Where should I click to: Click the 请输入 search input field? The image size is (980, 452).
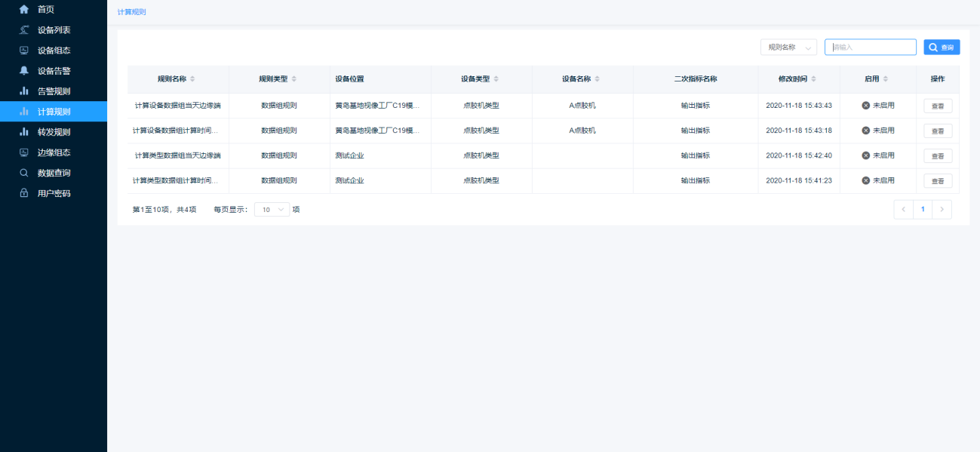(870, 48)
